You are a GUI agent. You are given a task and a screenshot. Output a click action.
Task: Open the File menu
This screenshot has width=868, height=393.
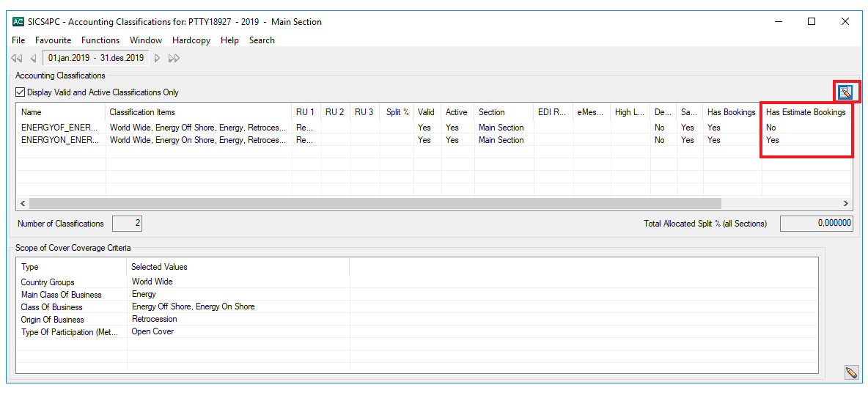[x=18, y=40]
